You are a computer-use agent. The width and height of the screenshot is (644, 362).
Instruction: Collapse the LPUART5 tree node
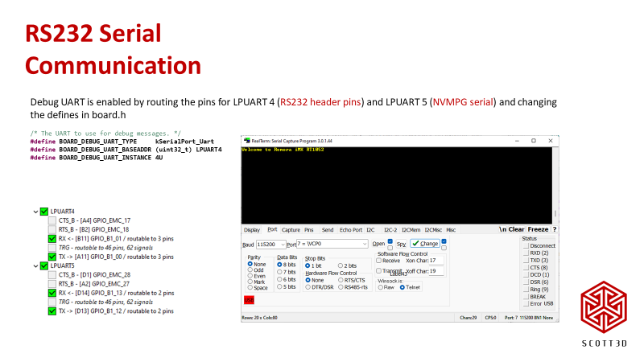35,266
